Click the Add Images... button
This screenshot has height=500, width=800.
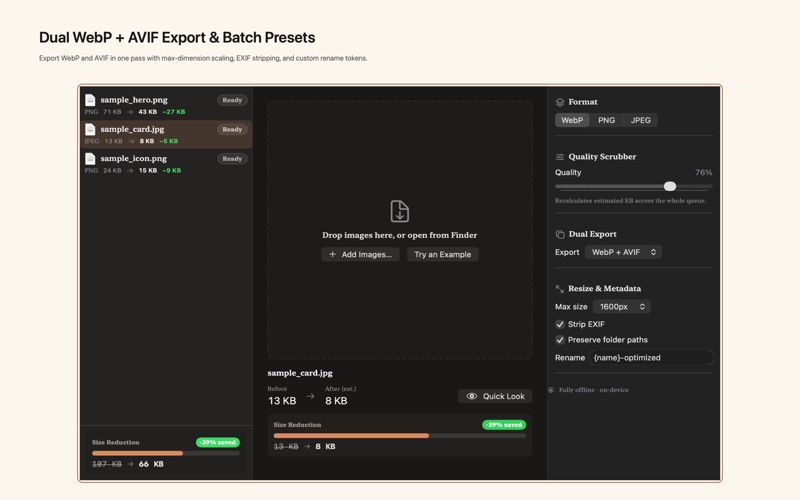(x=360, y=254)
